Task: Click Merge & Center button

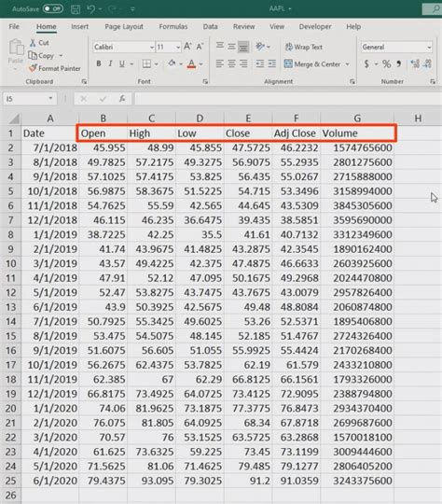Action: (311, 64)
